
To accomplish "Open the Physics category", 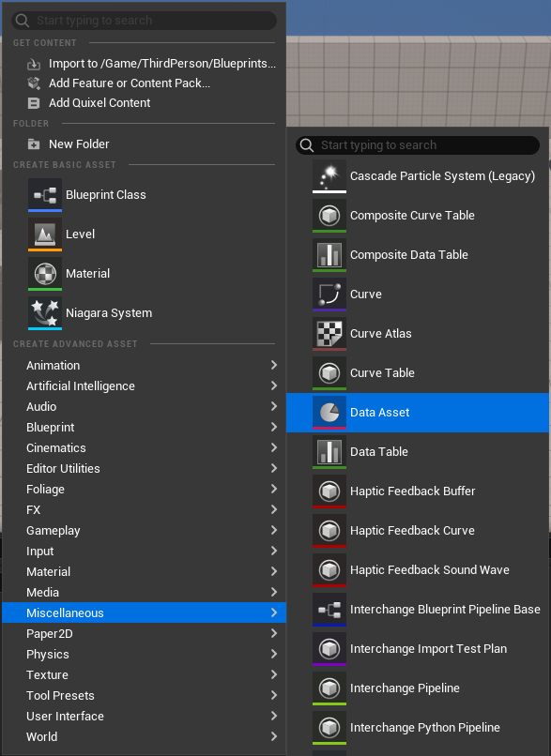I will [144, 655].
